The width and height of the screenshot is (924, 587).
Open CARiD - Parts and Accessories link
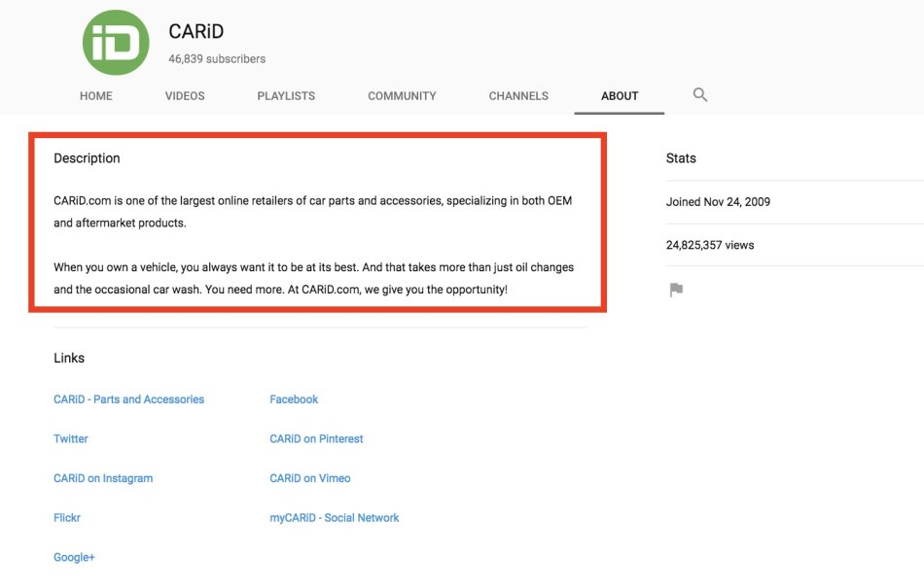click(x=129, y=399)
